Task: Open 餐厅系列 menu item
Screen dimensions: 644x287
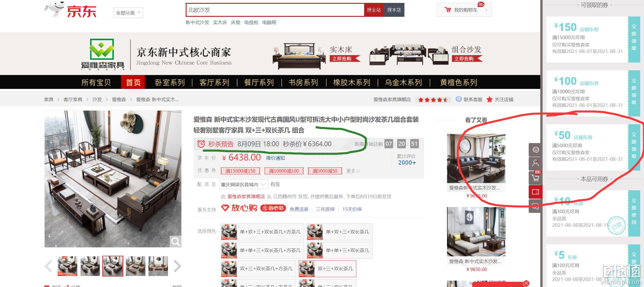Action: [259, 83]
